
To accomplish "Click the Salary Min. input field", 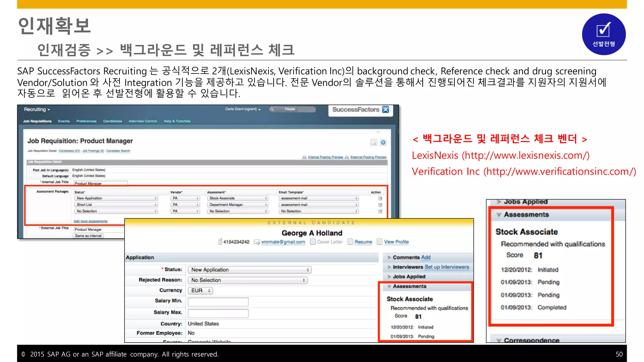I will click(x=218, y=302).
